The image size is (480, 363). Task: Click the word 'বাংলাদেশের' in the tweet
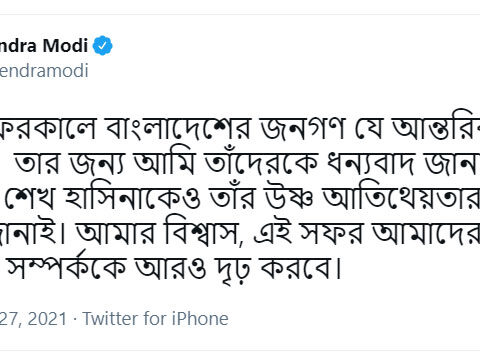coord(178,129)
